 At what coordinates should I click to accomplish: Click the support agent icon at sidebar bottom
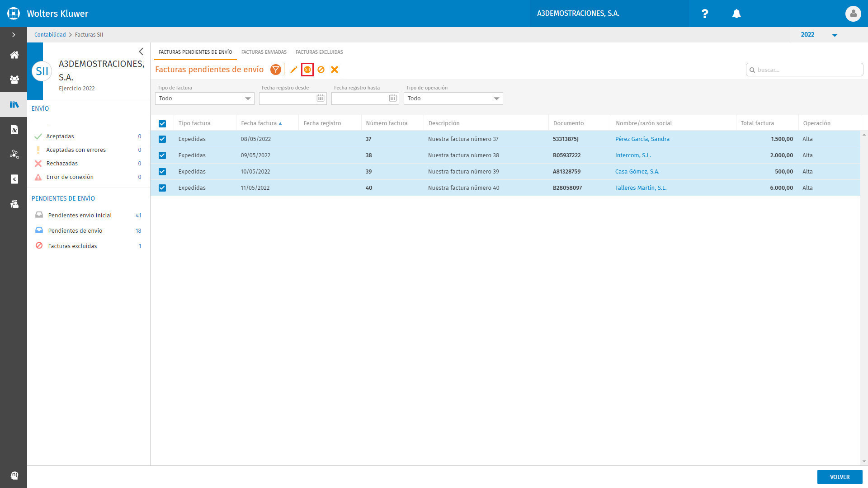pos(14,475)
